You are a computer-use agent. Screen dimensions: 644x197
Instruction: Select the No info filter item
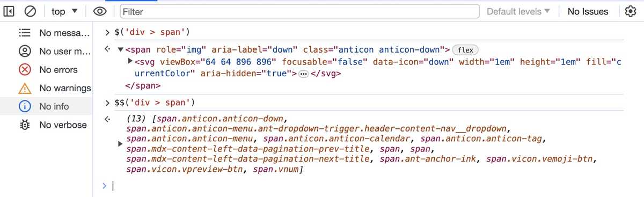tap(46, 106)
